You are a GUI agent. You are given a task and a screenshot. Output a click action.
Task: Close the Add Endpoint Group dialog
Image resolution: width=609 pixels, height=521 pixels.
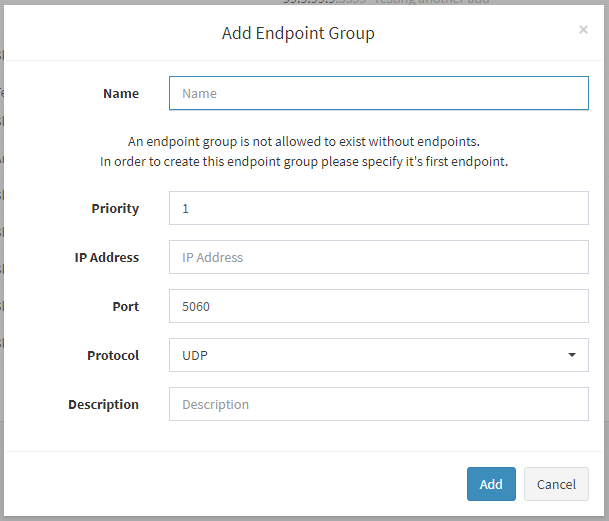pos(583,30)
